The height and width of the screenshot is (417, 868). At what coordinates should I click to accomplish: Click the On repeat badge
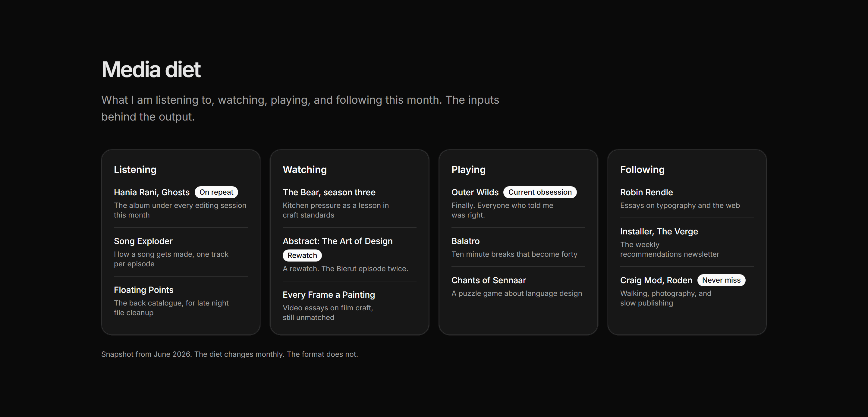[216, 192]
